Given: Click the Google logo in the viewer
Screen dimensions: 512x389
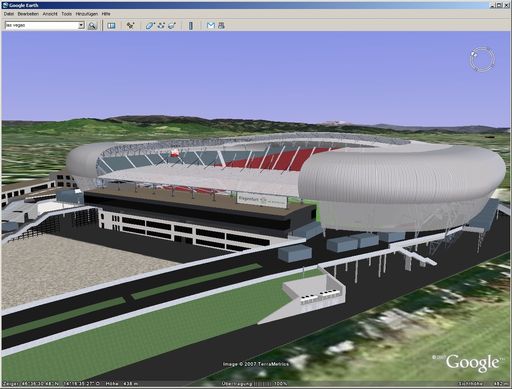Looking at the screenshot, I should [x=473, y=363].
